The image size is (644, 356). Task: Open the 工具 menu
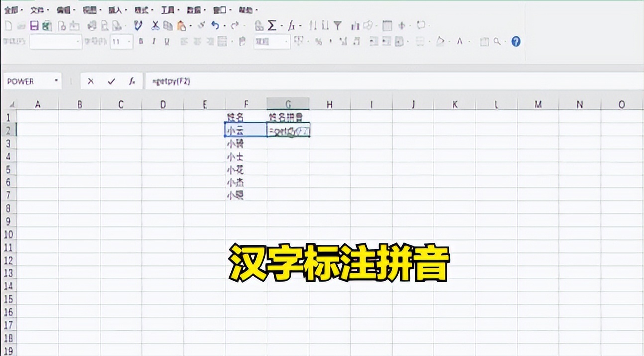pyautogui.click(x=168, y=10)
